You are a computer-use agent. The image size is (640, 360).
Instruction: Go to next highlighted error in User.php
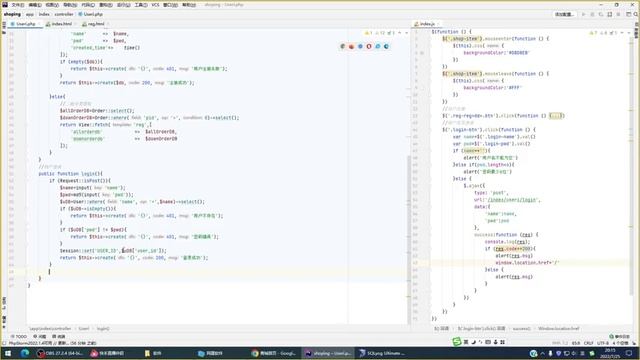[406, 33]
